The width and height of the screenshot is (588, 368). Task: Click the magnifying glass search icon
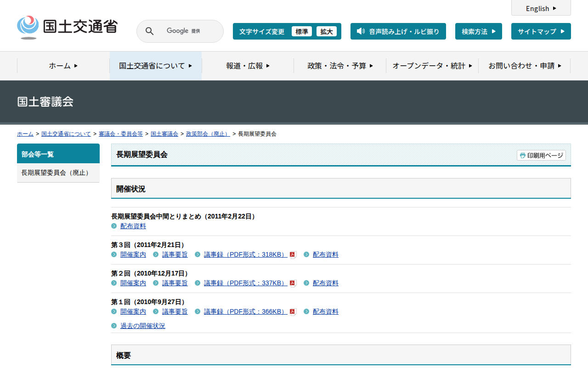149,31
